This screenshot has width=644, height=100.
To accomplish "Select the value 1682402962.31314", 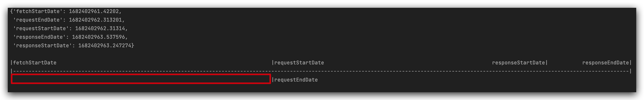I will (100, 28).
